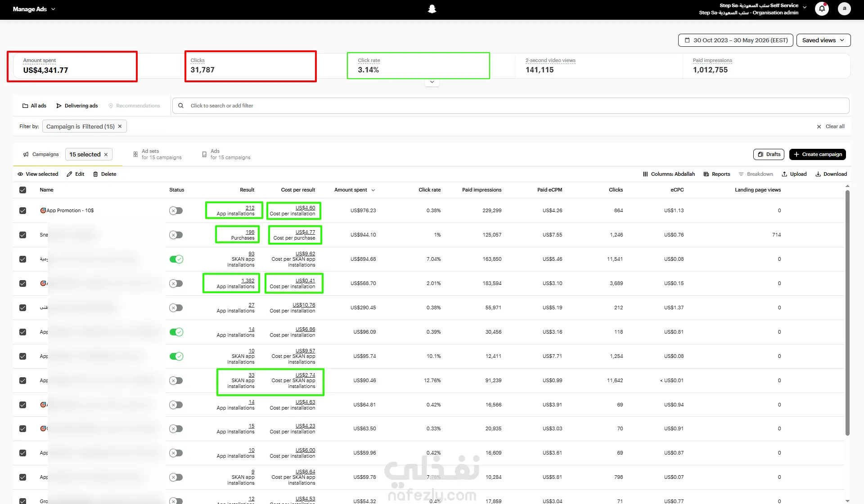Viewport: 864px width, 504px height.
Task: Sort by the Amount spent column
Action: [355, 190]
